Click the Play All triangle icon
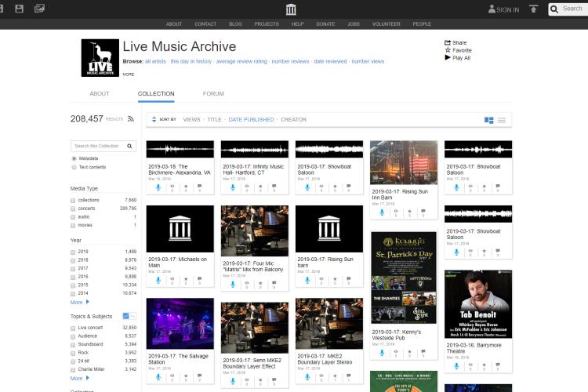The width and height of the screenshot is (588, 392). coord(448,57)
